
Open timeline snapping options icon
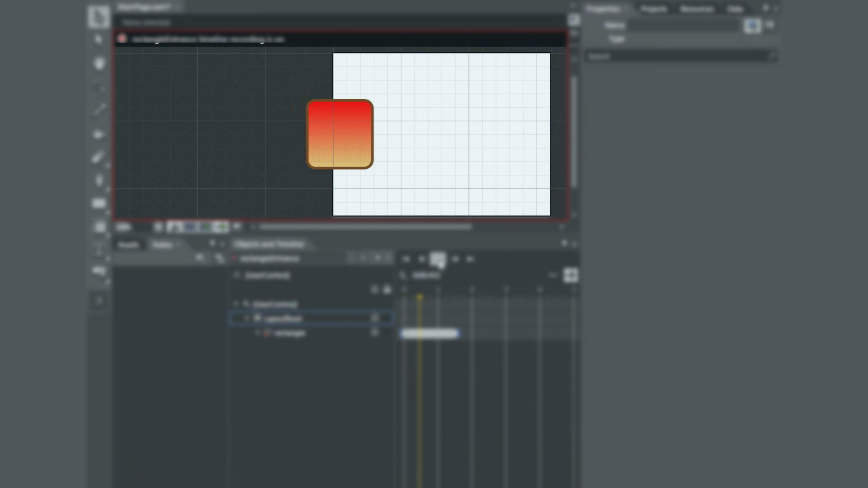point(570,275)
